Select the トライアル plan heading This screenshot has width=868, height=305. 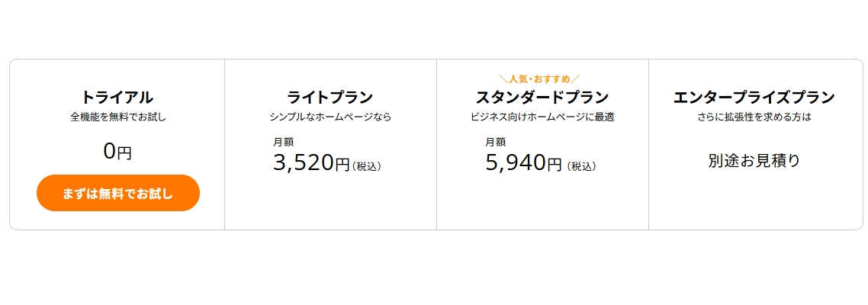point(117,98)
